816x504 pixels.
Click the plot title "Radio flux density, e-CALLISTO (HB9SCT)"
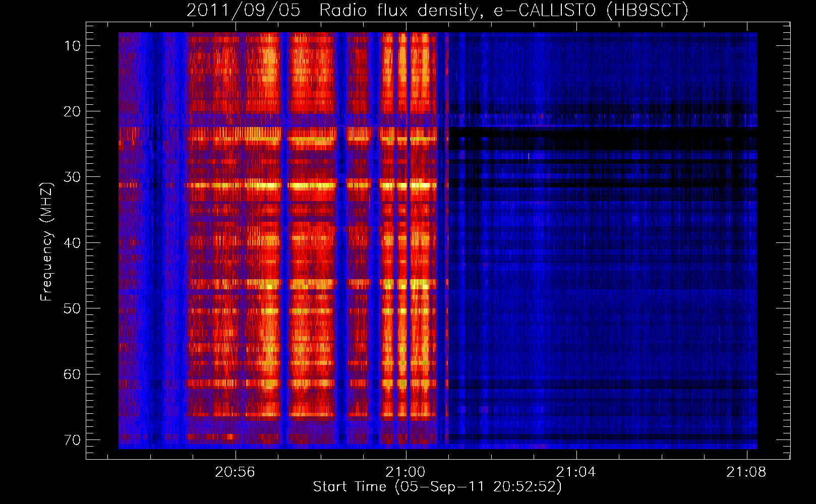[x=504, y=11]
